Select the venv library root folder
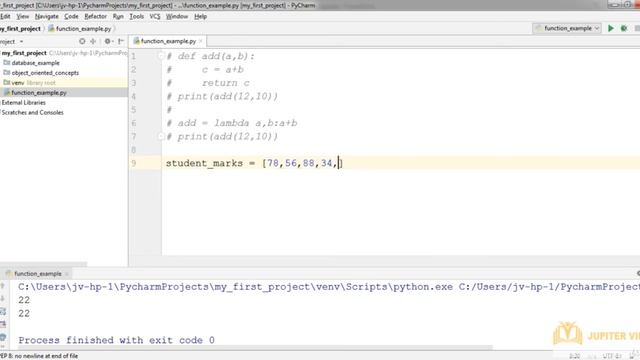Viewport: 640px width, 360px height. coord(29,82)
